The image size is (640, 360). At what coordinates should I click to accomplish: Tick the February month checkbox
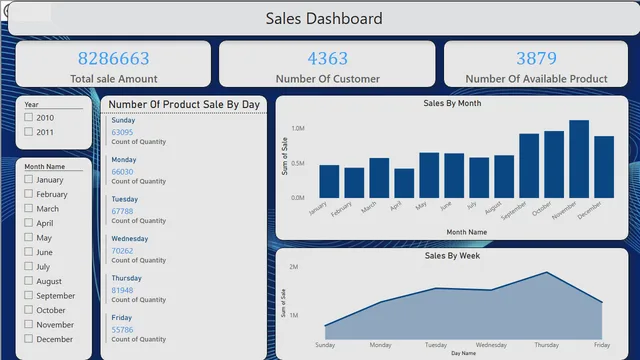point(29,193)
